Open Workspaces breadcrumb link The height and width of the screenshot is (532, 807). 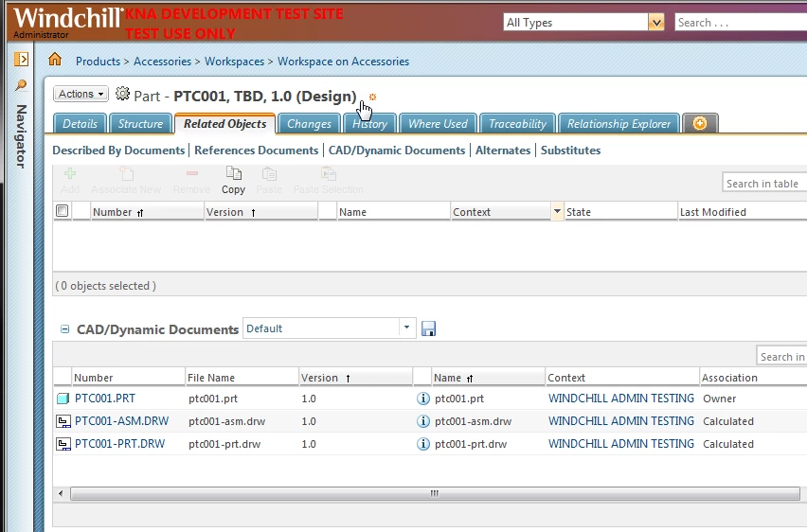tap(234, 62)
